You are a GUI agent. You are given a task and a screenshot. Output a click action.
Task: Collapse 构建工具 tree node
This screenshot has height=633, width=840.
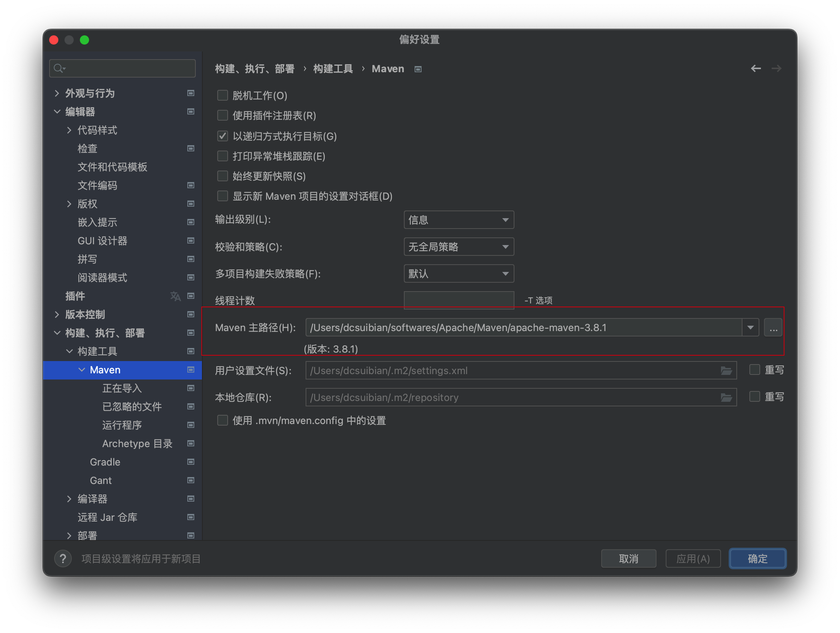tap(69, 351)
